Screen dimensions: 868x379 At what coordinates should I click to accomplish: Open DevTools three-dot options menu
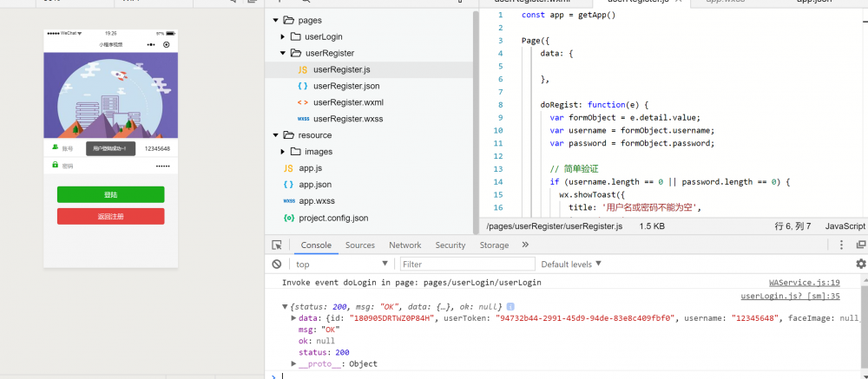pos(842,245)
